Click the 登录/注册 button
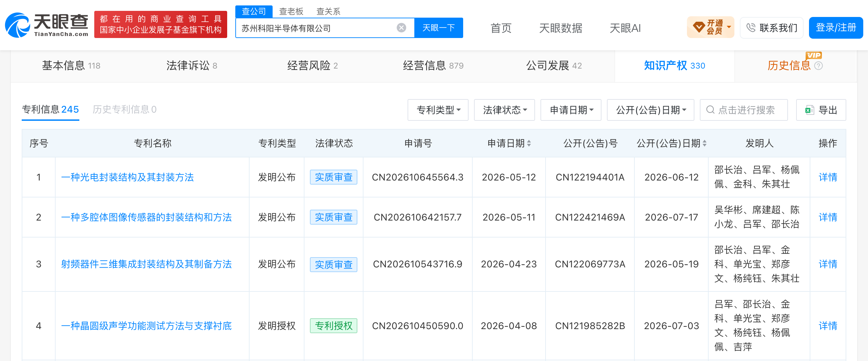 [x=836, y=27]
